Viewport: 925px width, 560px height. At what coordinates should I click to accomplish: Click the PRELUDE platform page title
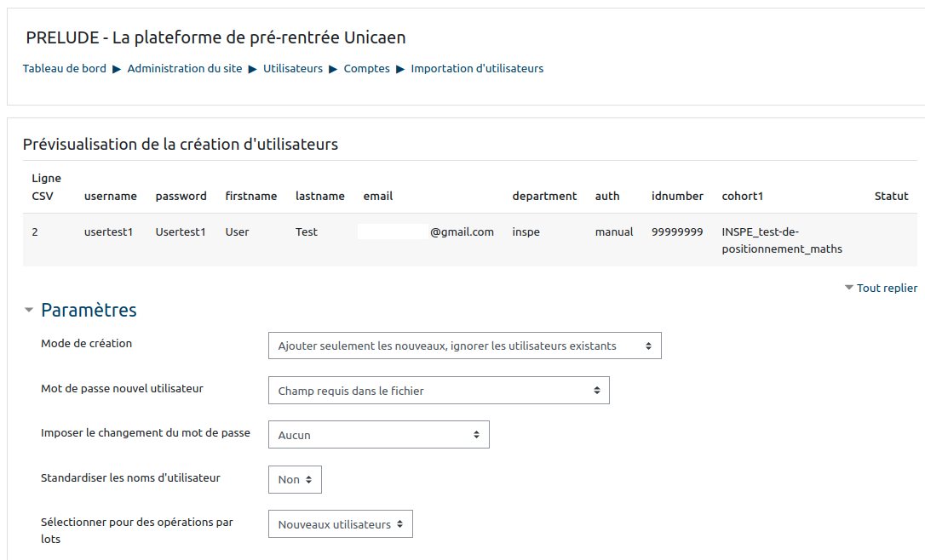(215, 37)
